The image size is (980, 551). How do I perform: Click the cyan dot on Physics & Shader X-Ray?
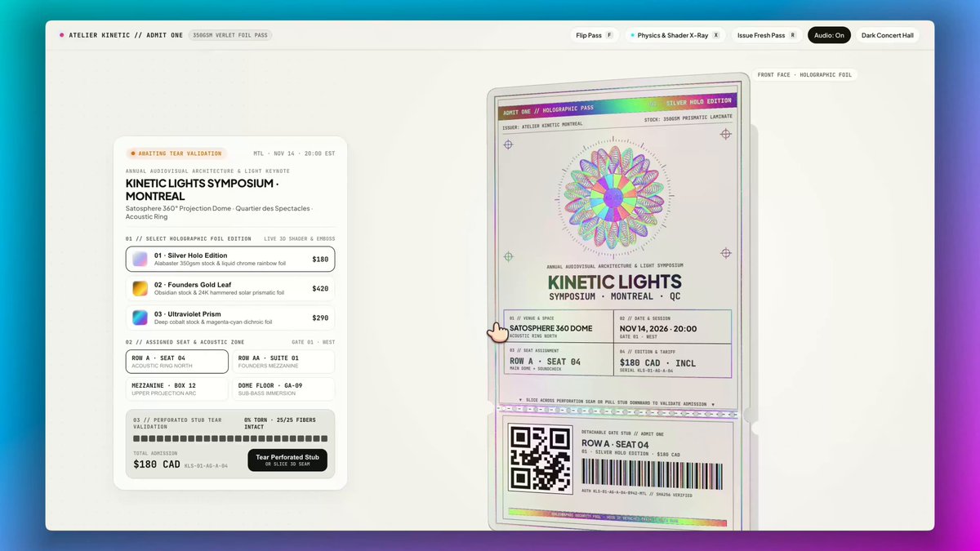[x=633, y=35]
